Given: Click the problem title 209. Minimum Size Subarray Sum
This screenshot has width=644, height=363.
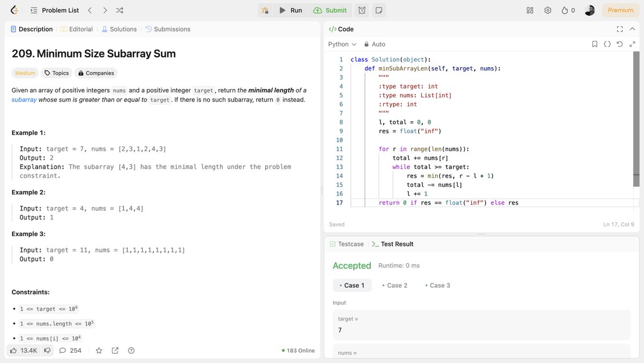Looking at the screenshot, I should [93, 54].
